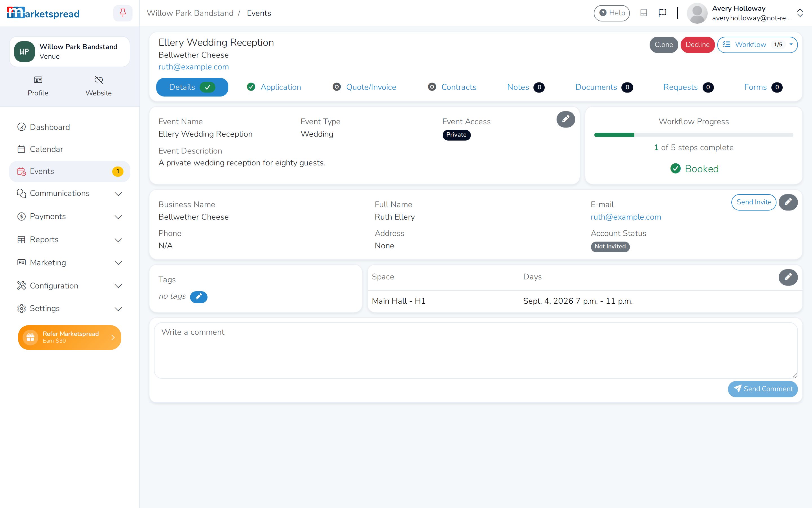Expand the Configuration section
This screenshot has height=508, width=812.
69,286
